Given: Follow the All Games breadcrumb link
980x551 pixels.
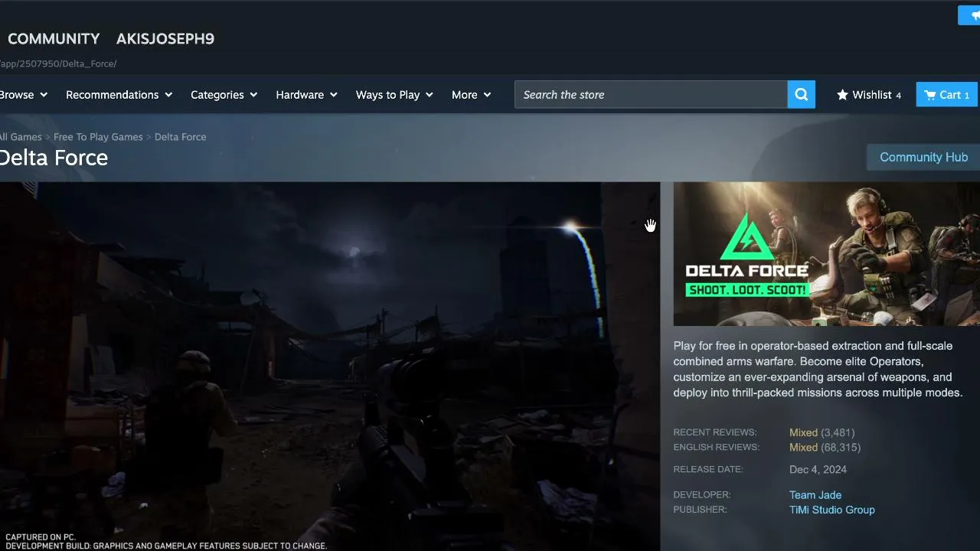Looking at the screenshot, I should pos(21,137).
